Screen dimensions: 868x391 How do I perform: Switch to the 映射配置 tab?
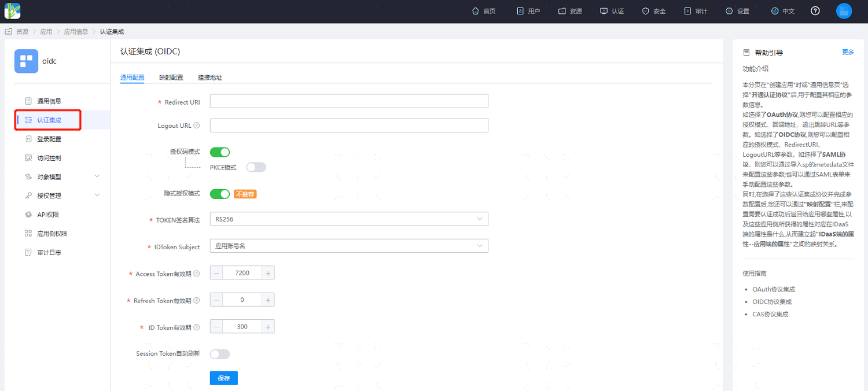pos(171,78)
